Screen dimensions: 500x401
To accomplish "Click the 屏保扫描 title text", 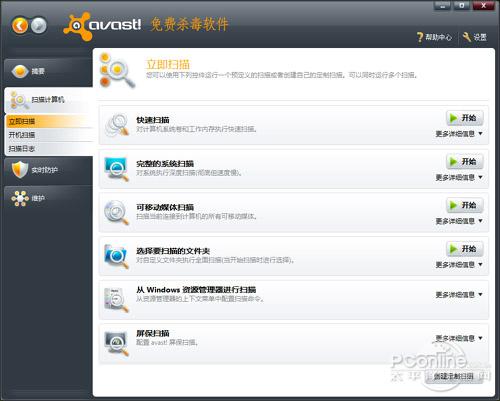I will [153, 333].
